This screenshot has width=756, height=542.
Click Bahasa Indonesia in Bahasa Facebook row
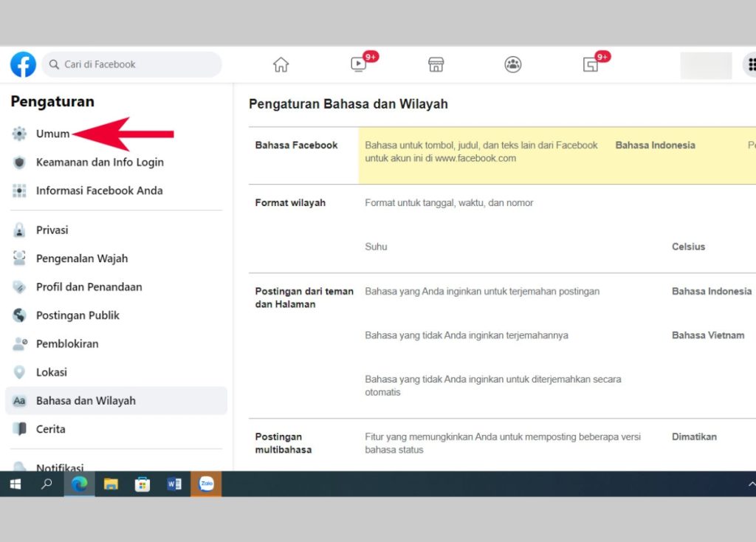click(x=656, y=145)
